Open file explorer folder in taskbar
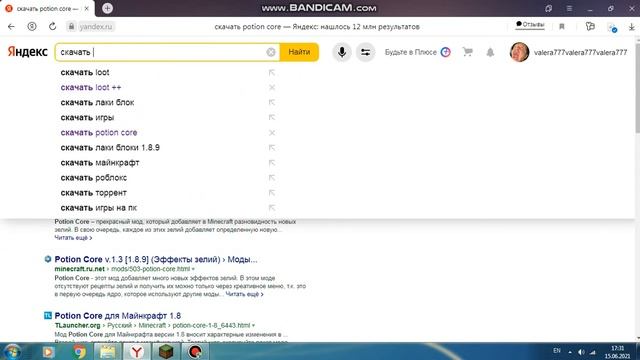This screenshot has height=360, width=640. pos(108,351)
